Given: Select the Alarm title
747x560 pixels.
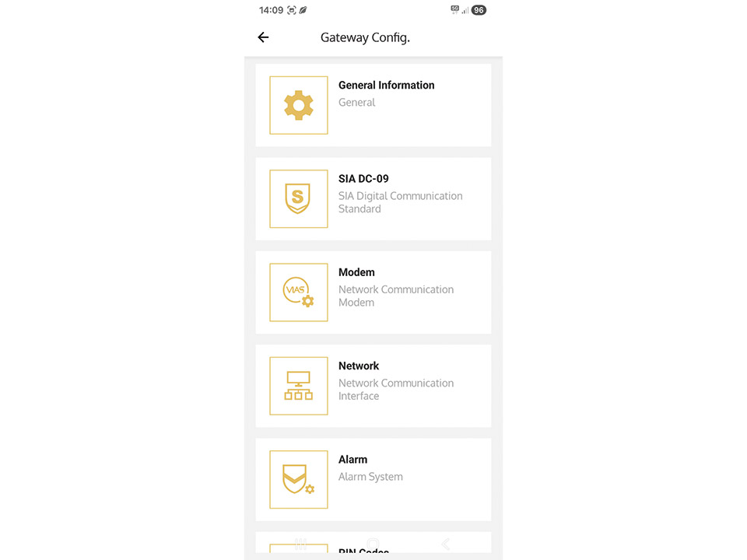Looking at the screenshot, I should [352, 460].
